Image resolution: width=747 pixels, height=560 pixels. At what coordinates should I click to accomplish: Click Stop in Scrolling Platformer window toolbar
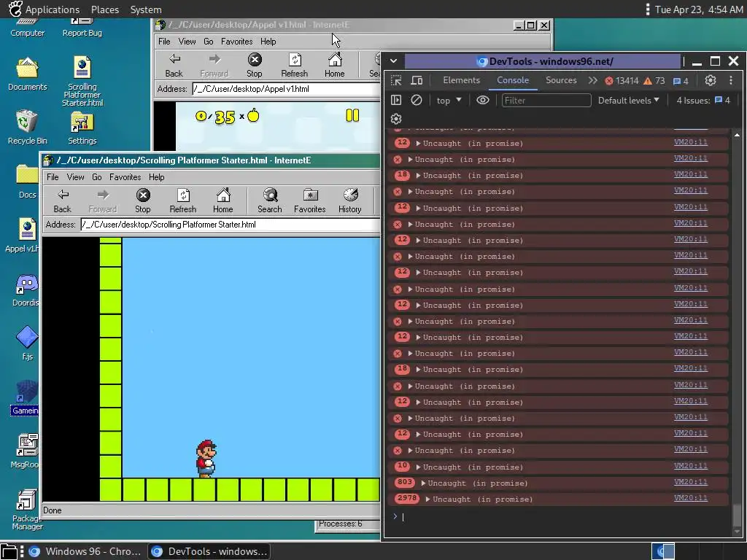tap(143, 201)
